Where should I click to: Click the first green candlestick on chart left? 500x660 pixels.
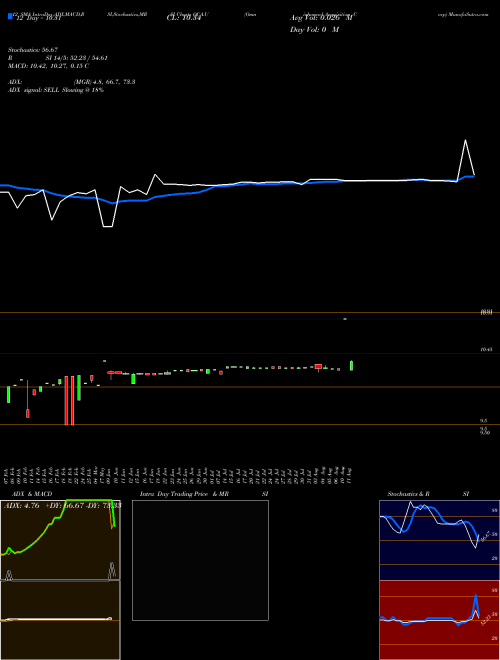[8, 394]
